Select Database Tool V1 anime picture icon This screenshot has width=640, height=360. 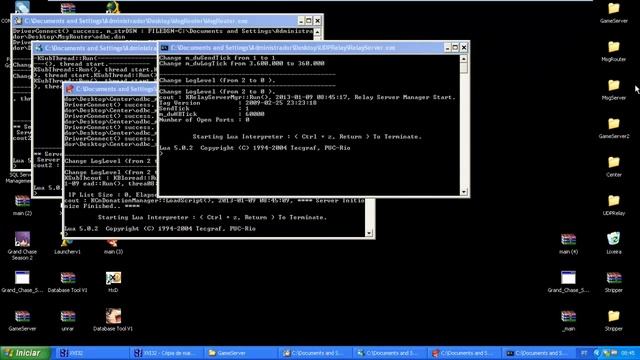pos(113,316)
